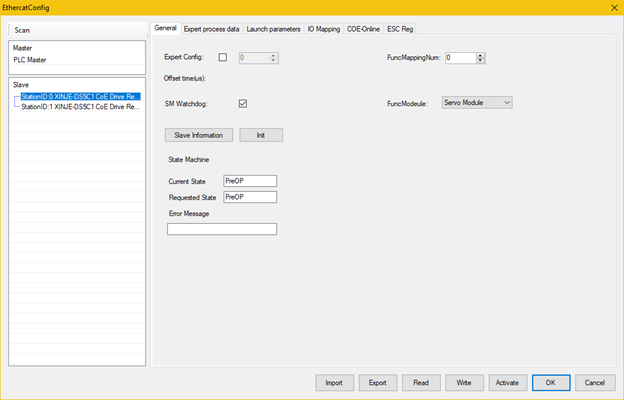
Task: Disable the SM Watchdog checkbox
Action: (x=242, y=103)
